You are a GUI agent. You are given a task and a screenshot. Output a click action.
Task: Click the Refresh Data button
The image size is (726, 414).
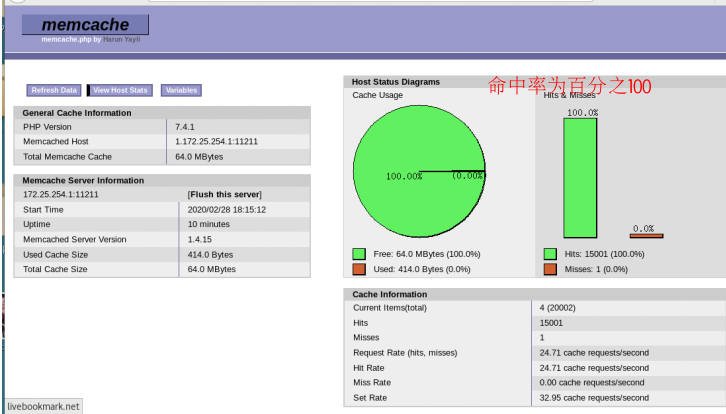coord(54,90)
